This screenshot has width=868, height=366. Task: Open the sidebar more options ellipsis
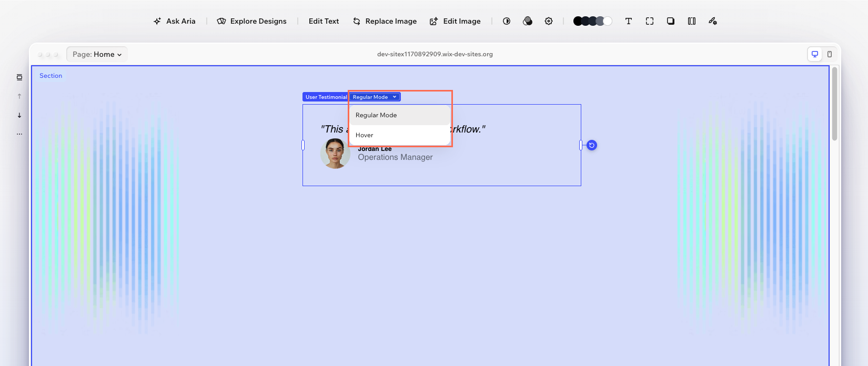click(19, 134)
